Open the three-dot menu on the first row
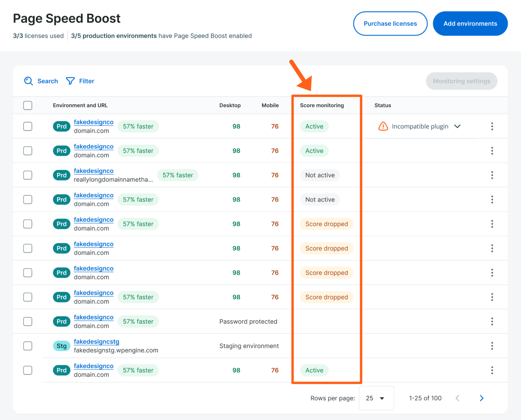The width and height of the screenshot is (521, 420). (492, 126)
